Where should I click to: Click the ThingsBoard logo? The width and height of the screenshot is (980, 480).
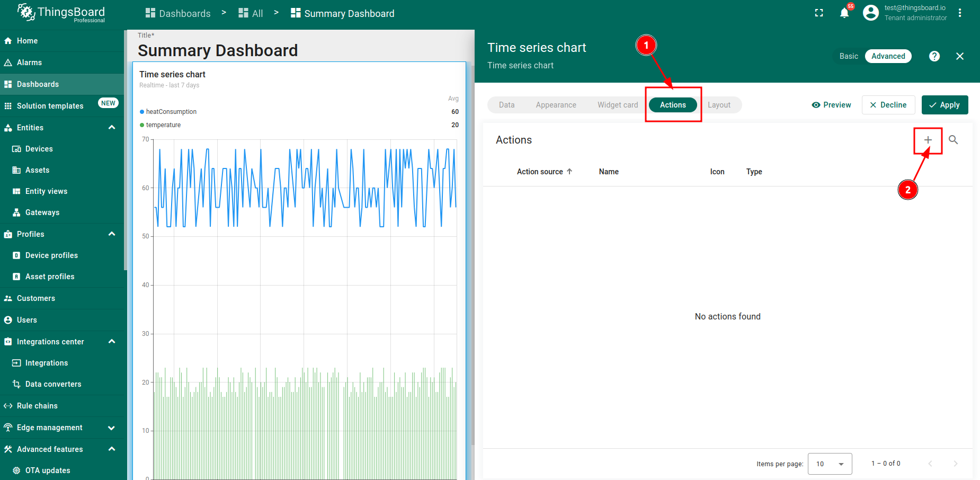tap(61, 13)
